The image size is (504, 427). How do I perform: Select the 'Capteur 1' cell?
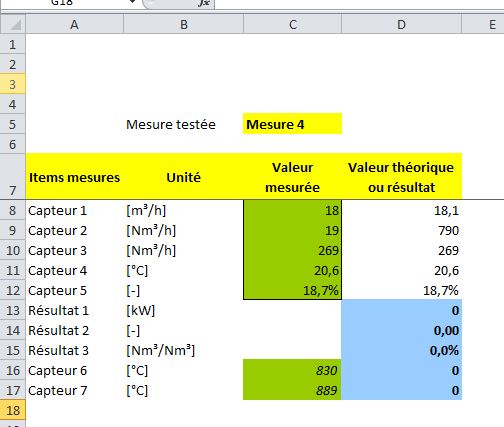74,210
